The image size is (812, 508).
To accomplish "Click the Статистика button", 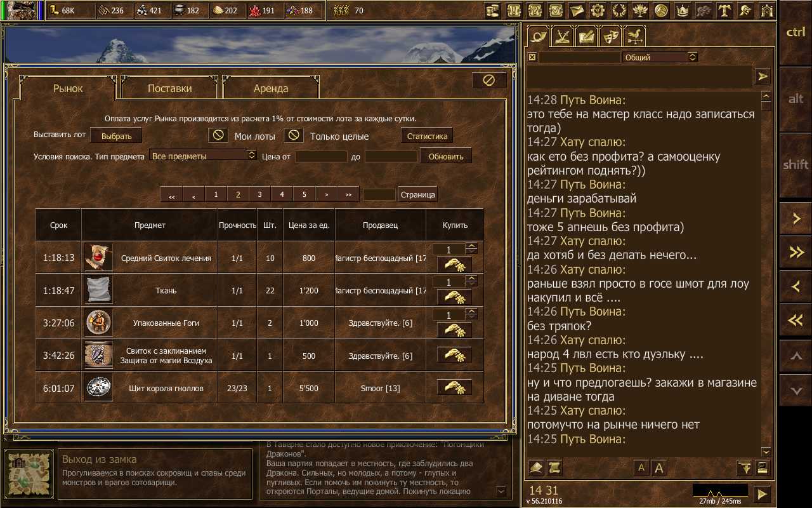I will pyautogui.click(x=427, y=136).
